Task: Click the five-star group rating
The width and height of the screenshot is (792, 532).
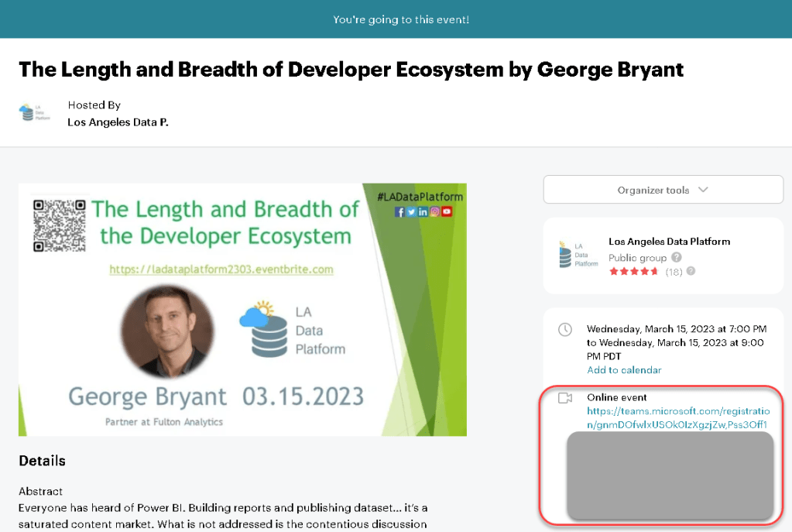Action: pos(633,272)
